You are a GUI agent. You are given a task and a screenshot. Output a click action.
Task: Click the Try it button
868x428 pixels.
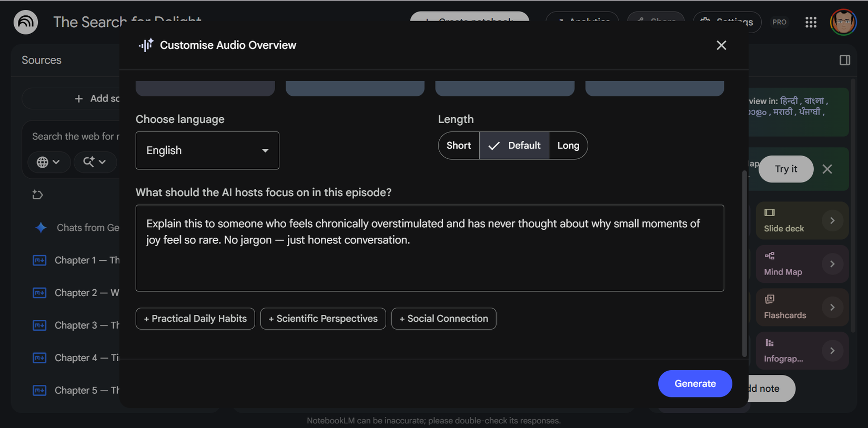pos(786,169)
